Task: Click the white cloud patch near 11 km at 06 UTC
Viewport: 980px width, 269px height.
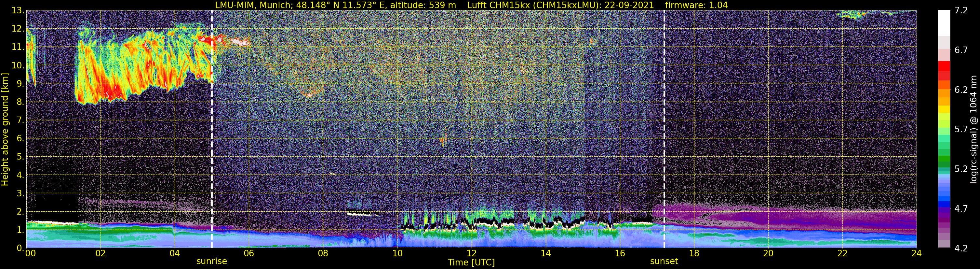Action: click(240, 42)
